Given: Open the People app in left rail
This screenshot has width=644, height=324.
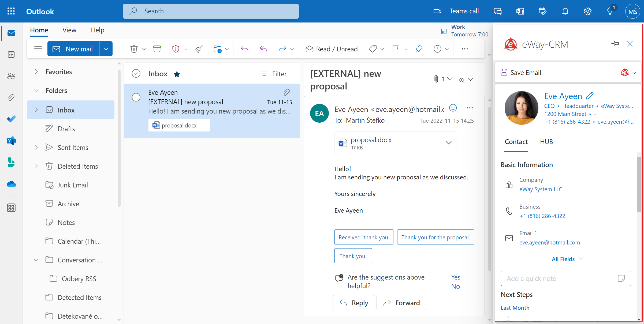Looking at the screenshot, I should [11, 76].
